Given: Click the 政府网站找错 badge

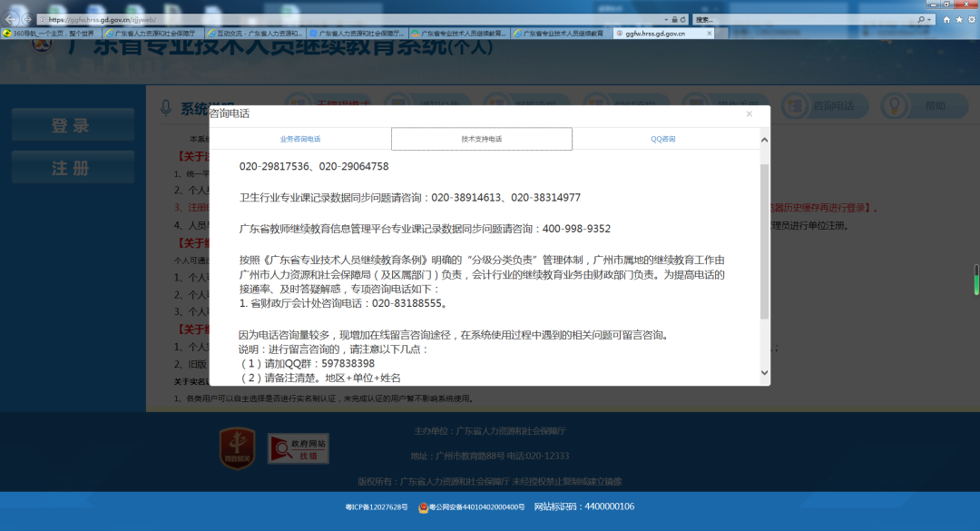Looking at the screenshot, I should click(x=299, y=448).
